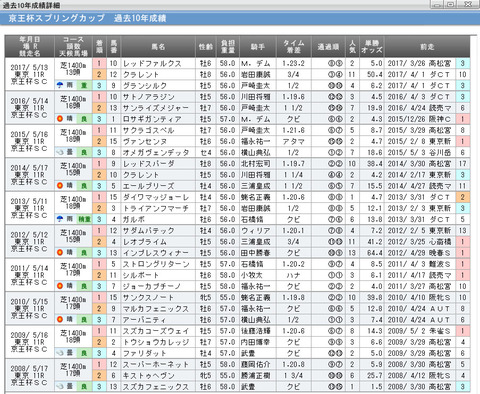Select horse name サトノアラジン
The width and height of the screenshot is (480, 394).
click(x=149, y=97)
